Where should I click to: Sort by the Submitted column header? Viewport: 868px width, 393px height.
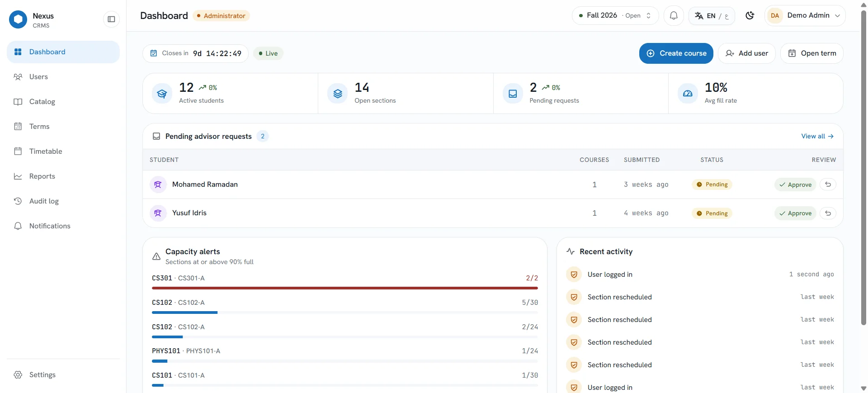pyautogui.click(x=642, y=160)
